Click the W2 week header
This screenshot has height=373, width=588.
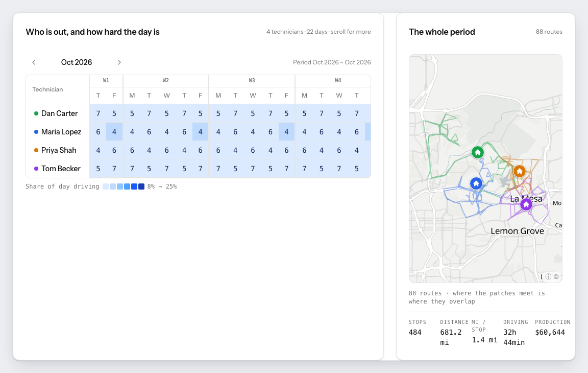(x=166, y=81)
